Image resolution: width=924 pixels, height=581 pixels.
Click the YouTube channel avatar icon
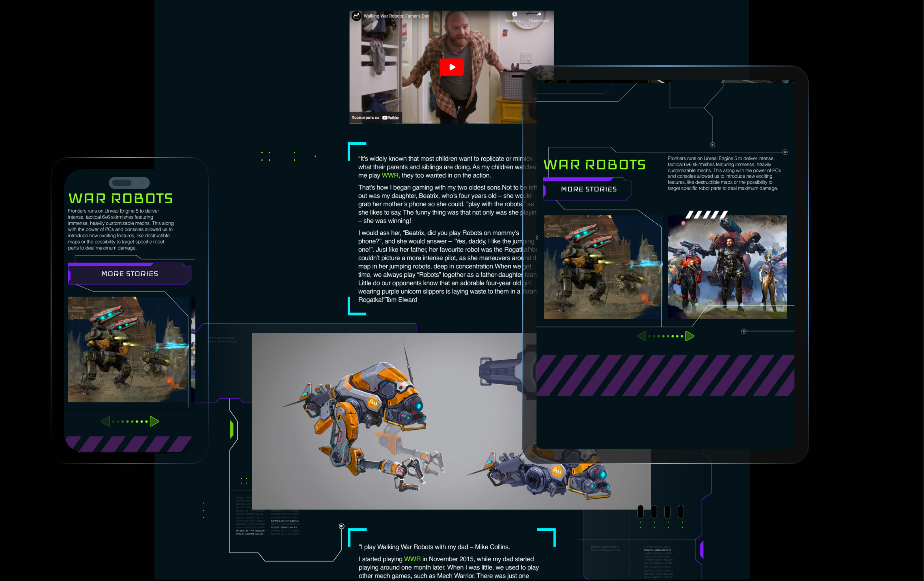pos(357,16)
